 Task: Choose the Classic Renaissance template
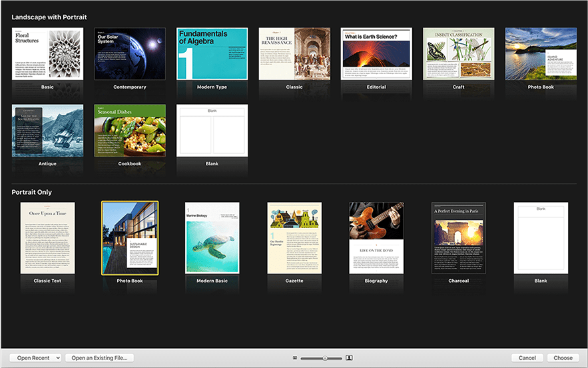pyautogui.click(x=294, y=54)
